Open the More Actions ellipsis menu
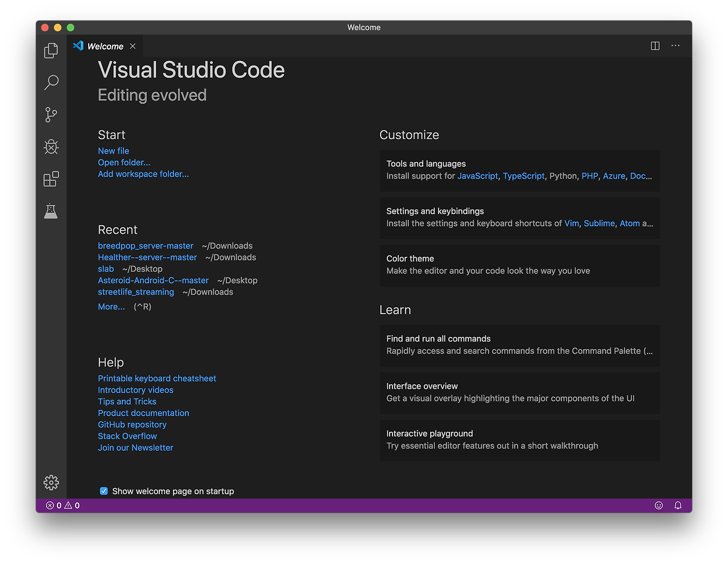Image resolution: width=728 pixels, height=564 pixels. click(675, 46)
